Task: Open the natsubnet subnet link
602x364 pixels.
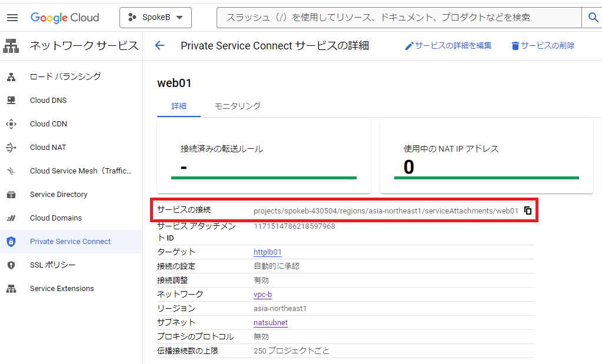Action: click(x=270, y=323)
